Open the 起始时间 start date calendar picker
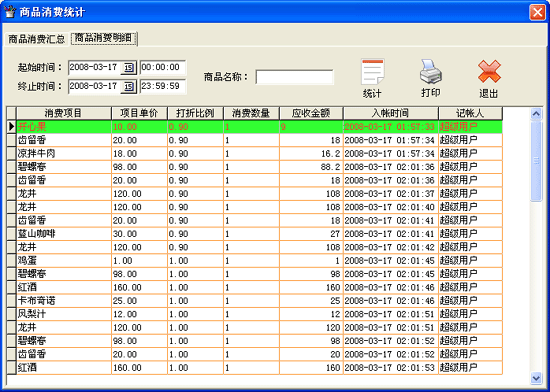Screen dimensions: 550x392 (x=129, y=67)
